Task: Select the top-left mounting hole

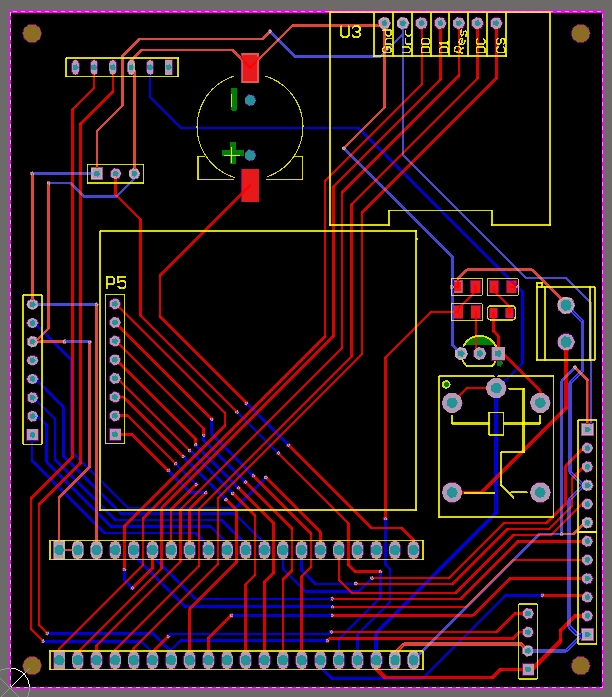Action: (x=32, y=33)
